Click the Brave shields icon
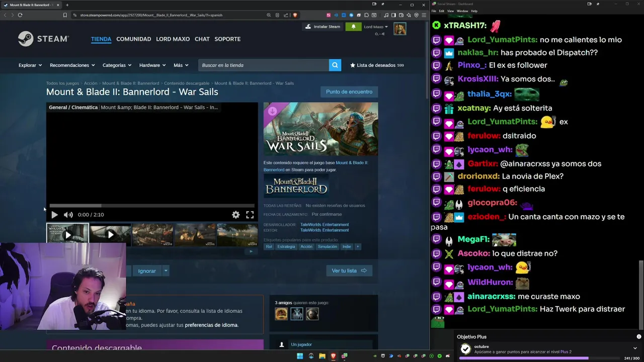The width and height of the screenshot is (644, 362). tap(295, 15)
